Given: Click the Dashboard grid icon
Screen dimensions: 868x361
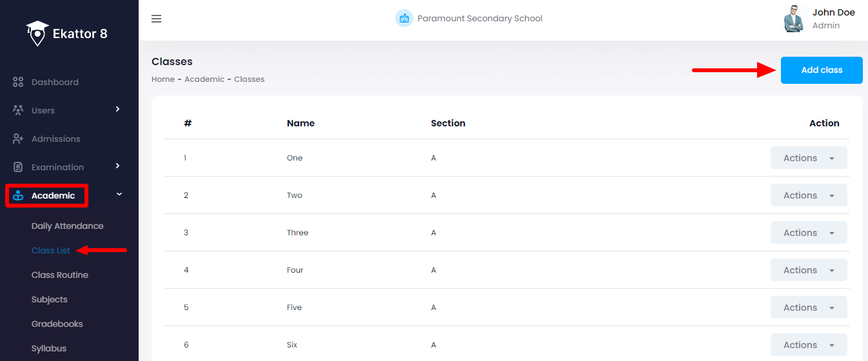Looking at the screenshot, I should pos(18,83).
